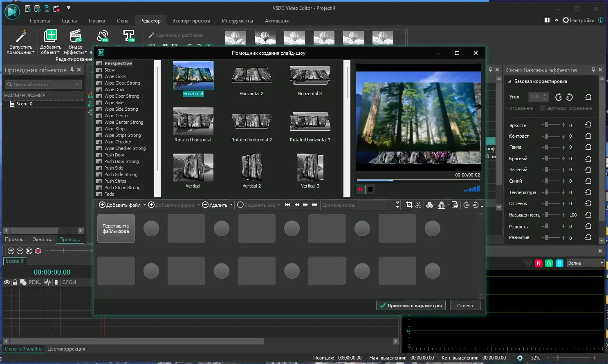
Task: Toggle the Вертикал. отражение checkbox
Action: (543, 108)
